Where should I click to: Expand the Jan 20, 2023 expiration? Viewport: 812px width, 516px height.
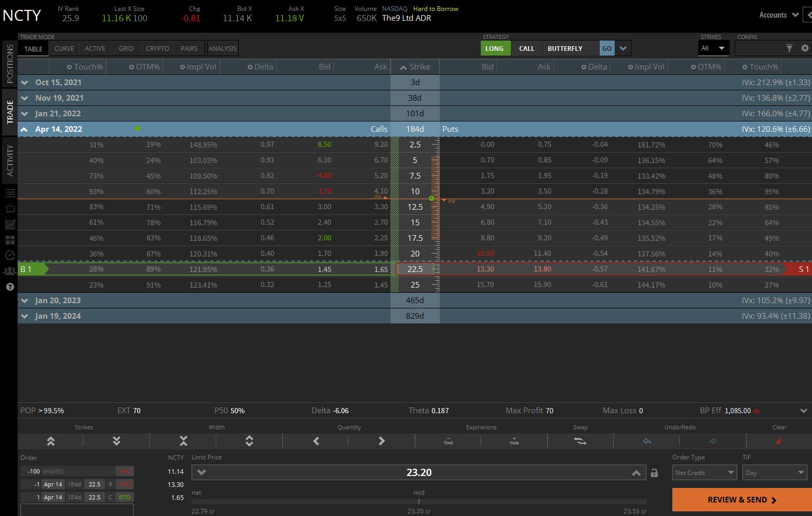click(24, 300)
